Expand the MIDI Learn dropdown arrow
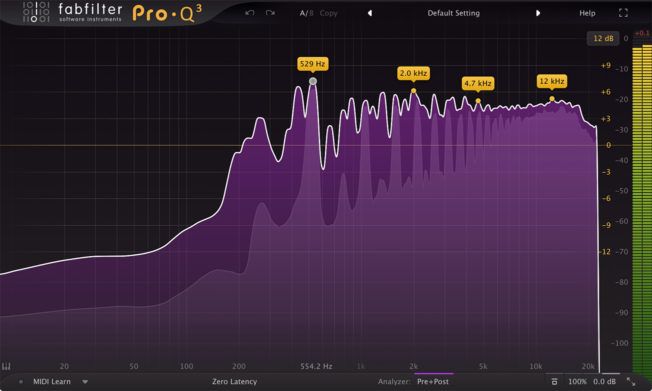 [x=85, y=381]
